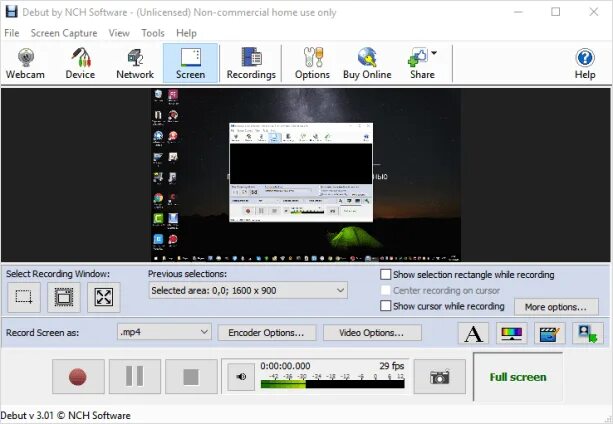Take a snapshot with the camera icon
The width and height of the screenshot is (613, 424).
point(440,377)
